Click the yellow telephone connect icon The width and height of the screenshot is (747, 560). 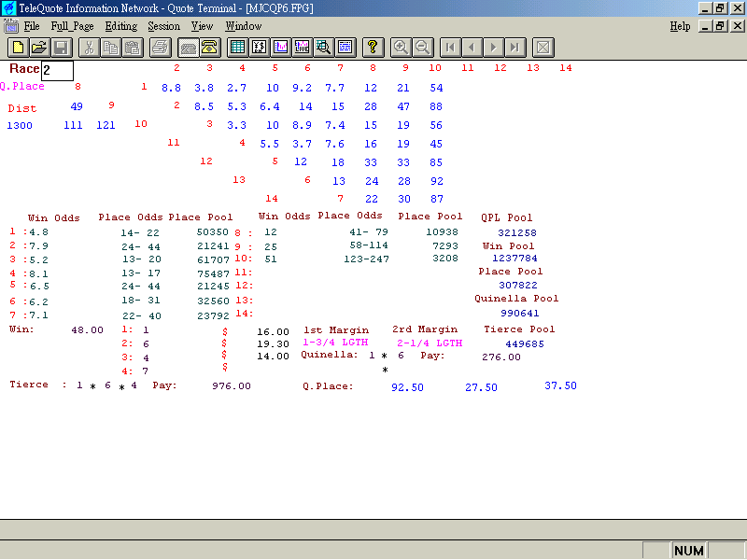(209, 48)
